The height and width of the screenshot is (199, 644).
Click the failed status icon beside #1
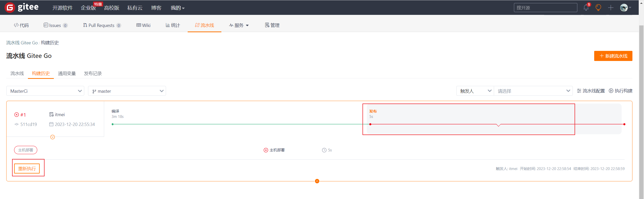[17, 115]
